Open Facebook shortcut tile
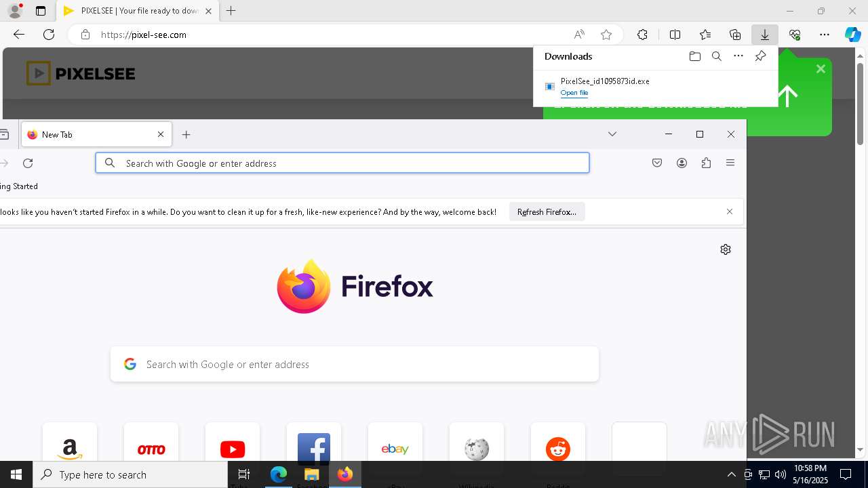 [x=314, y=448]
